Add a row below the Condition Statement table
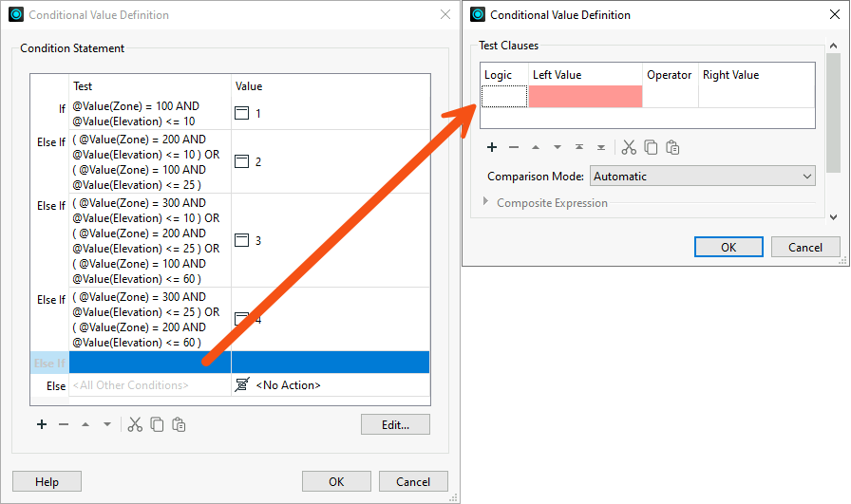 pyautogui.click(x=42, y=424)
